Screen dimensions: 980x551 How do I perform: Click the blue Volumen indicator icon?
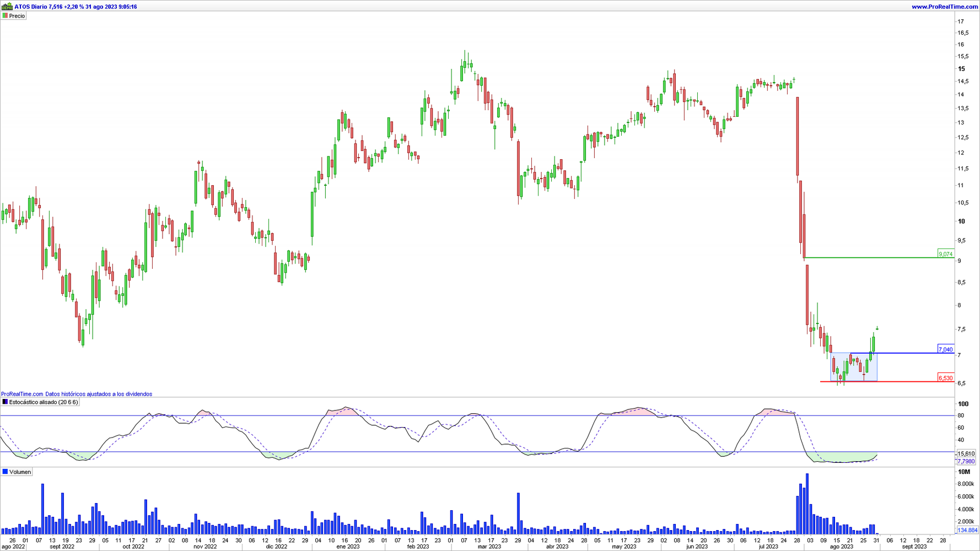pyautogui.click(x=5, y=472)
